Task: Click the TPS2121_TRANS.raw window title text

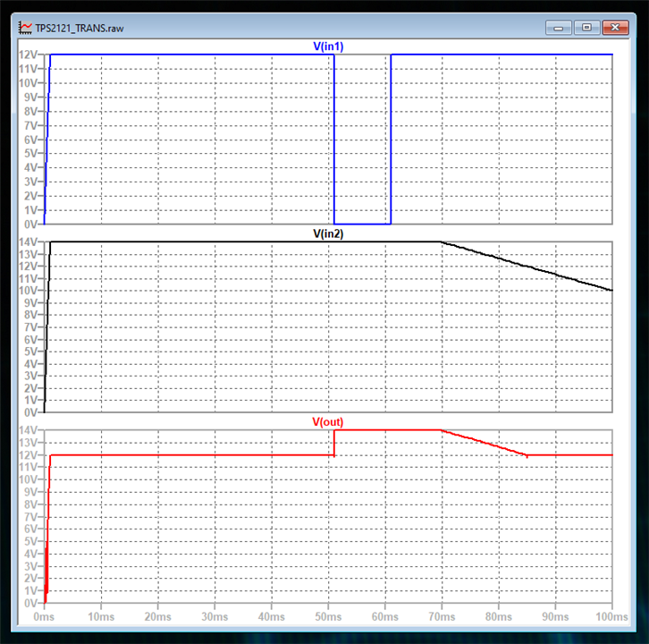Action: (80, 28)
